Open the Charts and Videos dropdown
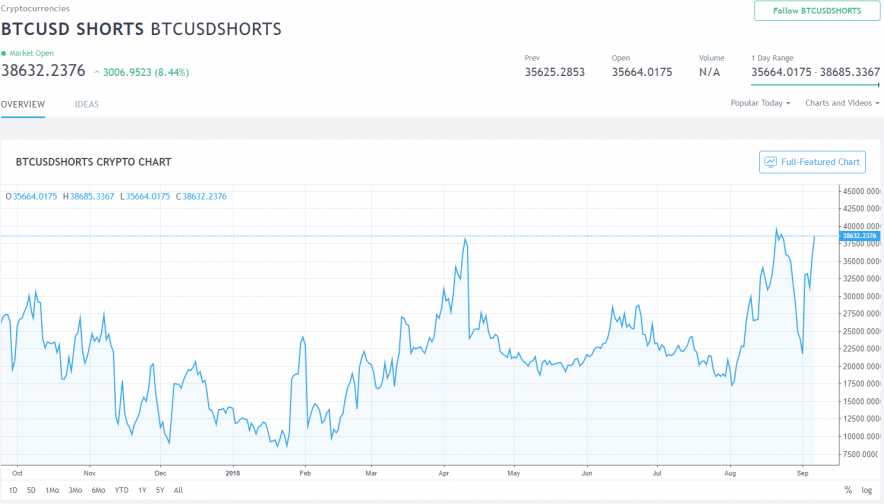884x504 pixels. point(841,103)
